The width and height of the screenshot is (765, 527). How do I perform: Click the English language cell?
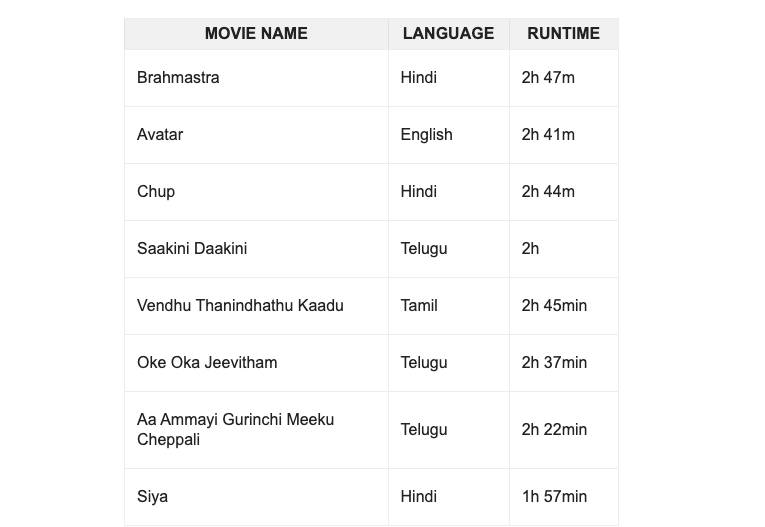426,134
